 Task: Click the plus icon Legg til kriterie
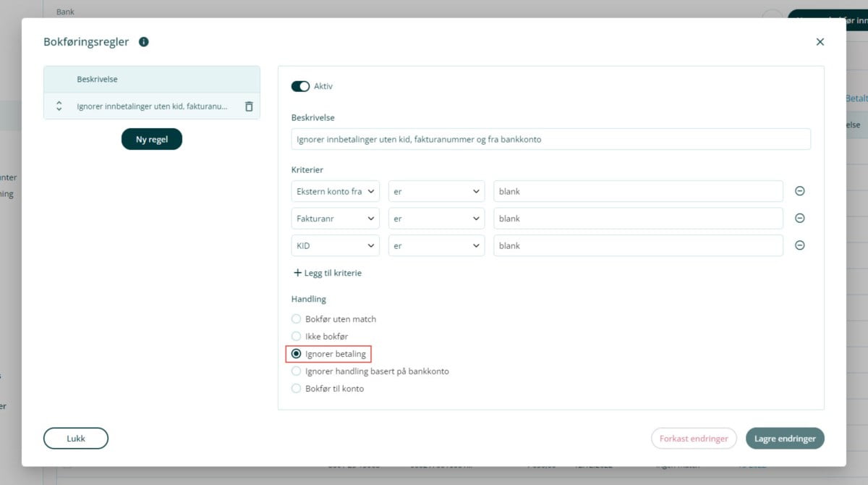(x=297, y=273)
